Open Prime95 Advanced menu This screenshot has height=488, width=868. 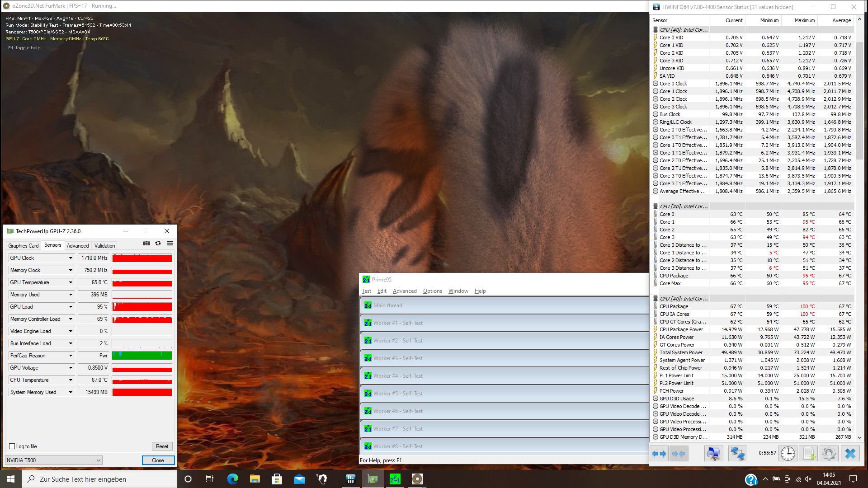point(404,291)
